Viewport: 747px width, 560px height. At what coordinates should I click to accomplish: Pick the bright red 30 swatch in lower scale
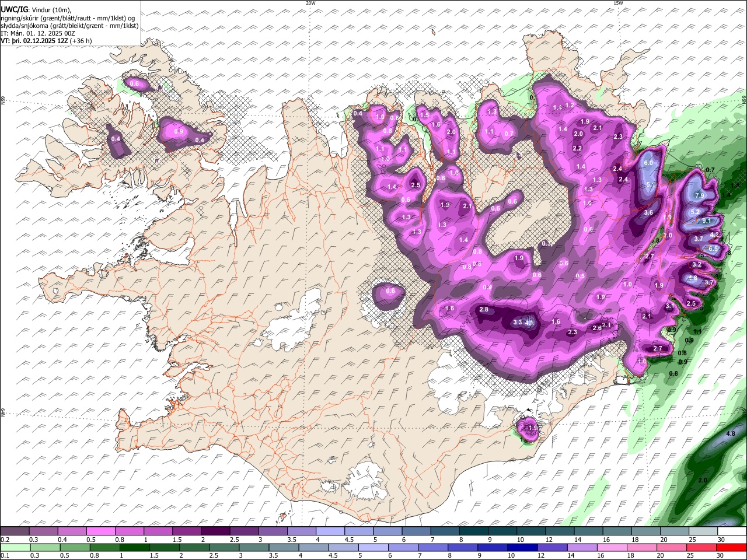(732, 547)
